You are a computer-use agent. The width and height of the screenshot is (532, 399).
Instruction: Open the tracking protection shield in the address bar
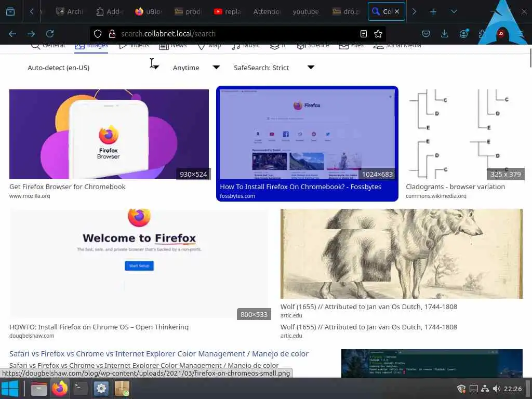coord(98,34)
